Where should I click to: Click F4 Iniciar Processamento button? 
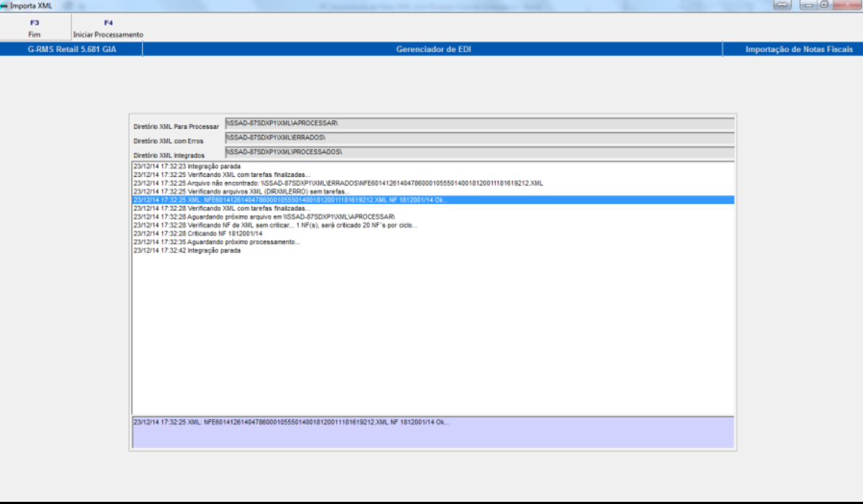[108, 28]
